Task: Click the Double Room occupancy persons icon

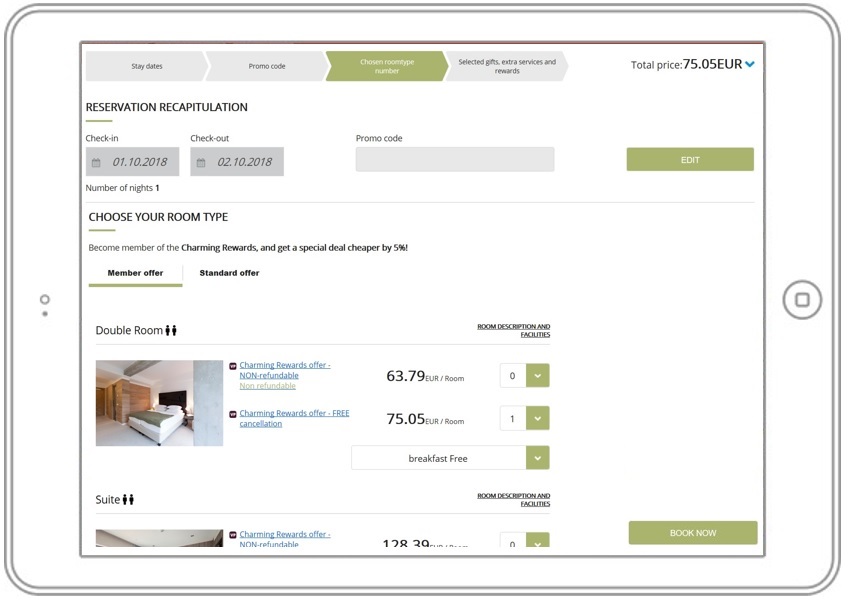Action: tap(171, 331)
